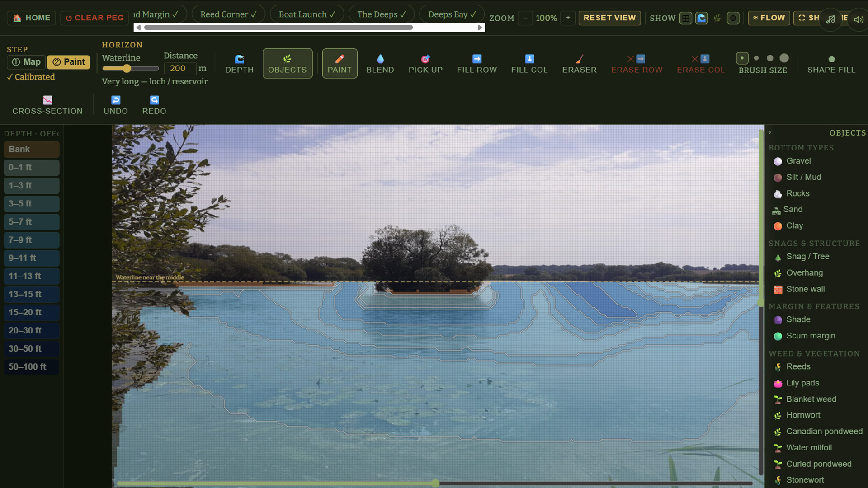This screenshot has width=868, height=488.
Task: Open The Deeps peg tab
Action: tap(382, 14)
